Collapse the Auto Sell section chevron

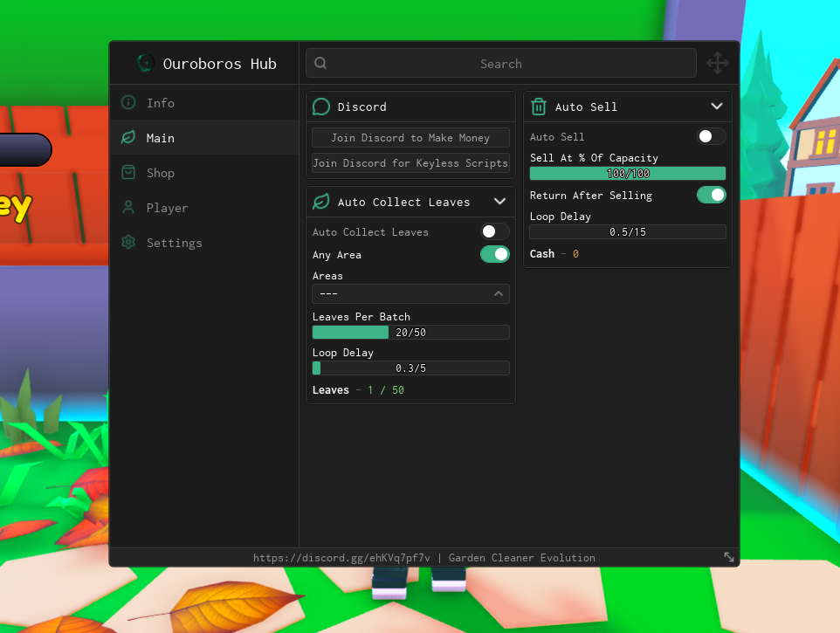(x=717, y=107)
